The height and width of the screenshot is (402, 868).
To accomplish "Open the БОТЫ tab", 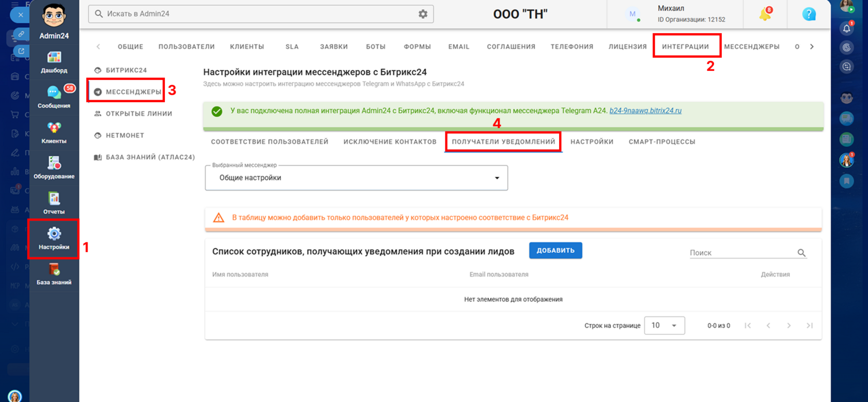I will pyautogui.click(x=376, y=47).
